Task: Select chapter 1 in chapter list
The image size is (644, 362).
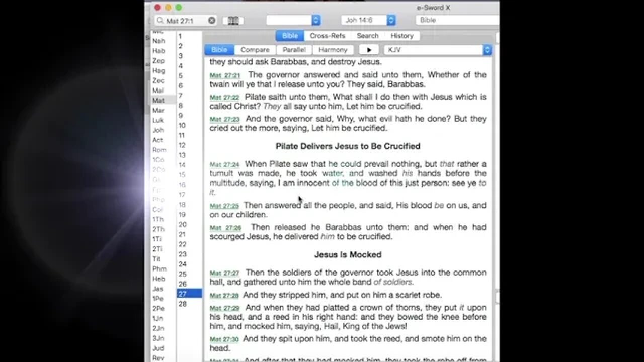Action: pyautogui.click(x=180, y=36)
